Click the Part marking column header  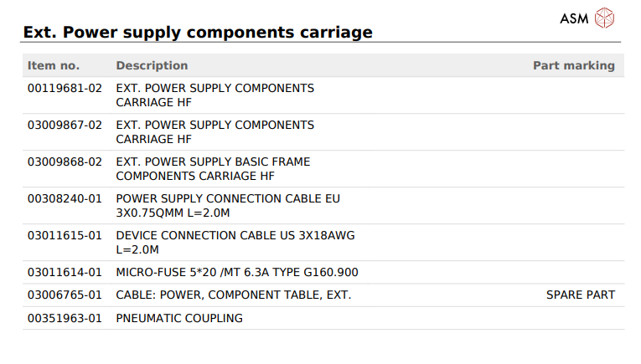pos(574,66)
